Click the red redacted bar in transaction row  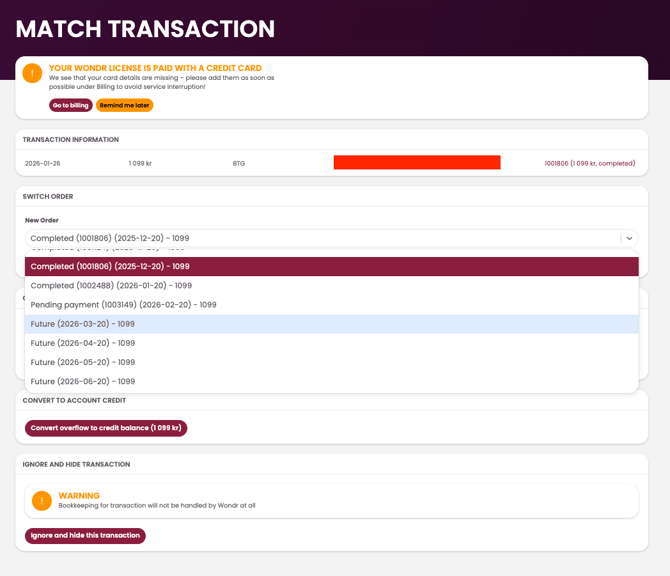point(417,163)
